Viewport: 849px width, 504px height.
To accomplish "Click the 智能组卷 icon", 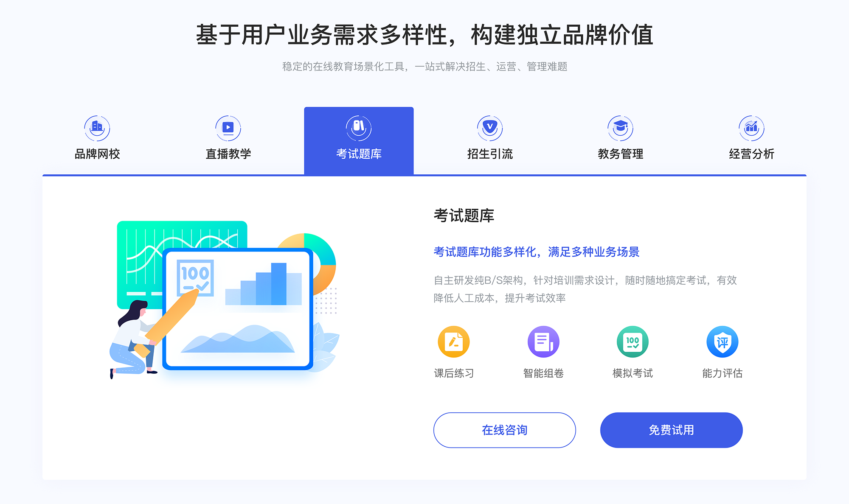I will tap(540, 343).
